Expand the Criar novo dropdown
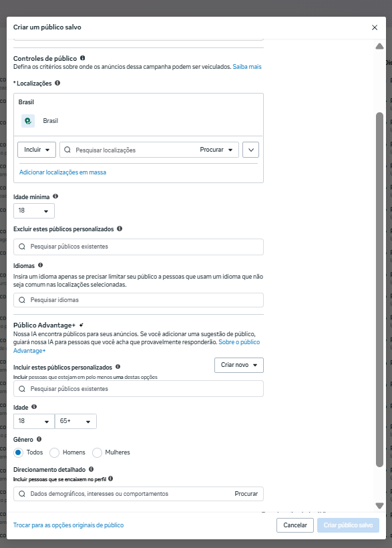This screenshot has height=548, width=392. click(239, 365)
